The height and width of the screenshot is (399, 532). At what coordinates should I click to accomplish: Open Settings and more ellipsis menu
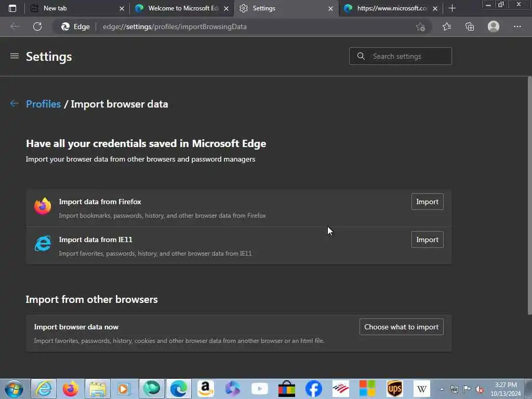(x=517, y=26)
